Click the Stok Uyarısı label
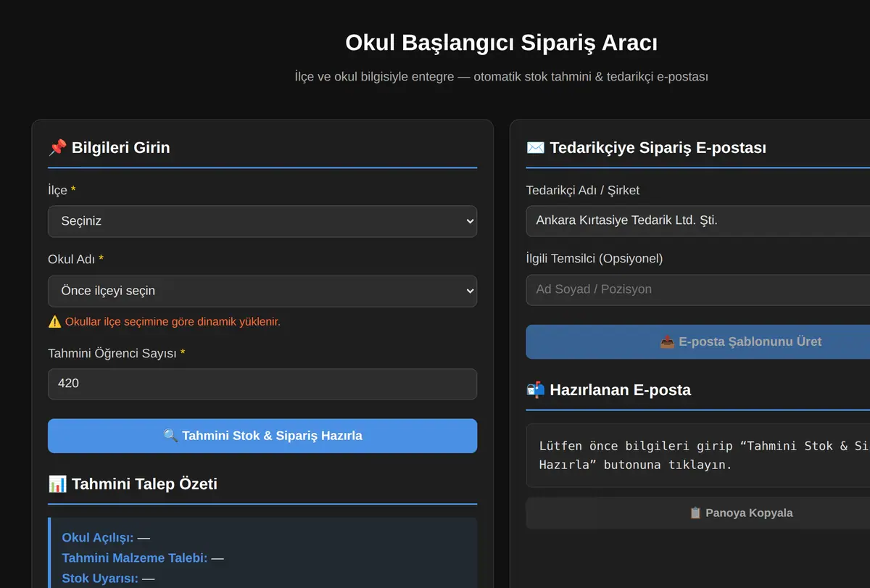870x588 pixels. point(100,579)
